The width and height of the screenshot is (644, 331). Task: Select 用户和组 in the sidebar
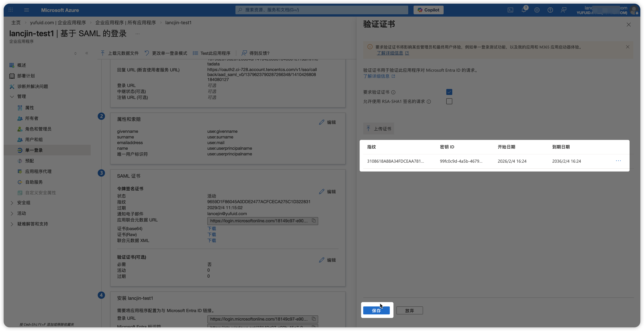34,140
